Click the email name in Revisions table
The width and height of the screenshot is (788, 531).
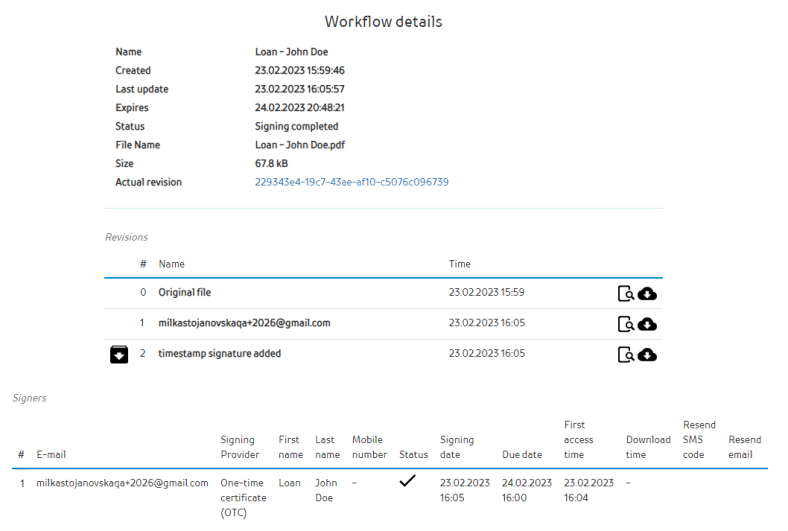[244, 323]
